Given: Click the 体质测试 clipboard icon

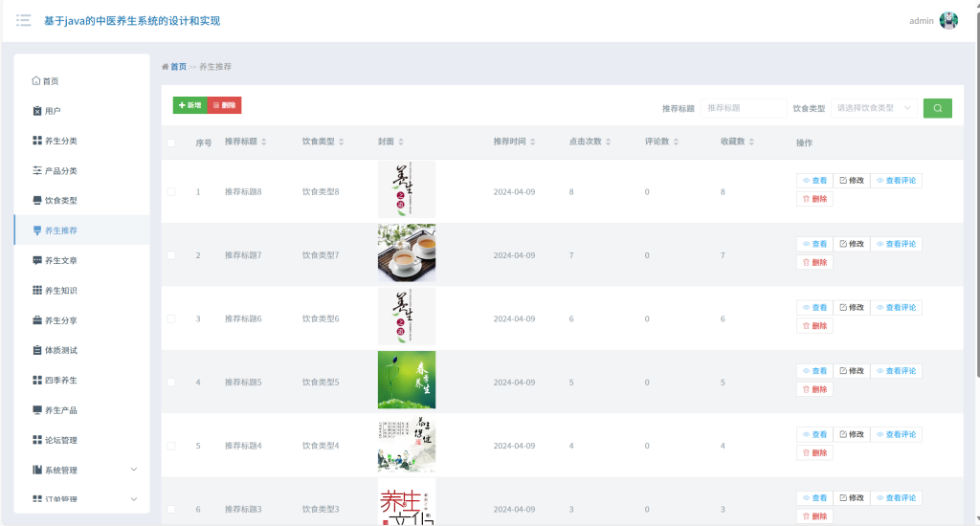Looking at the screenshot, I should tap(37, 350).
